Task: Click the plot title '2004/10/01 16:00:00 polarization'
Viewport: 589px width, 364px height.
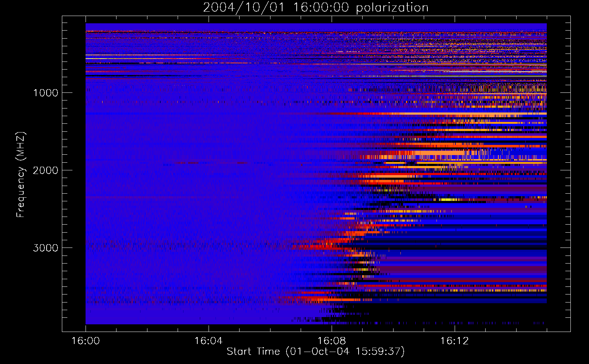Action: tap(316, 7)
